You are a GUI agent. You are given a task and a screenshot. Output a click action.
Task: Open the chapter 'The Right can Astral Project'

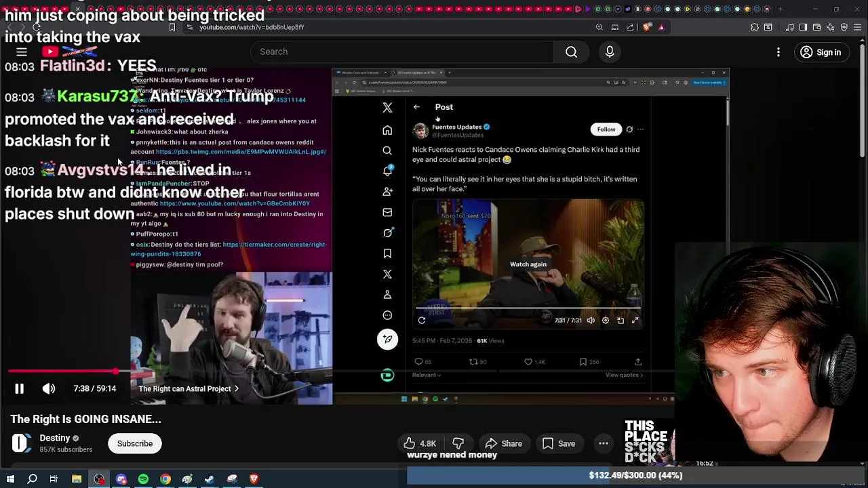coord(189,388)
